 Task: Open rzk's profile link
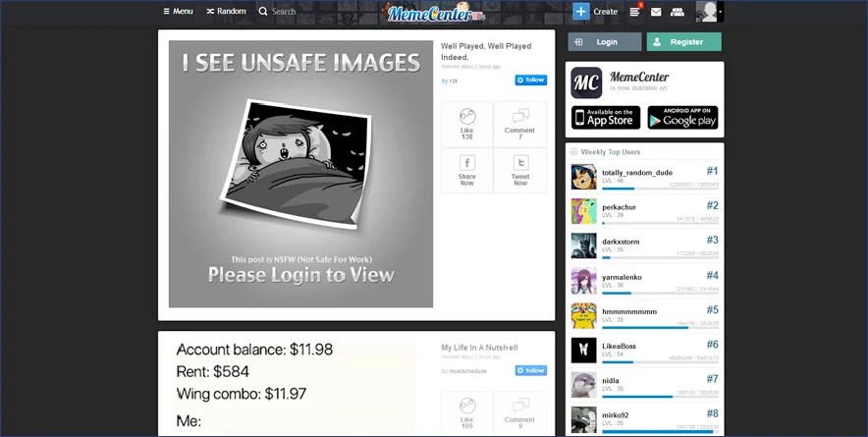(454, 81)
